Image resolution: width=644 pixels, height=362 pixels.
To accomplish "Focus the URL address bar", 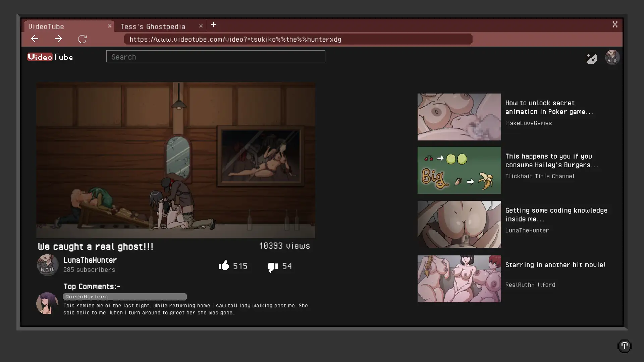I will click(298, 39).
